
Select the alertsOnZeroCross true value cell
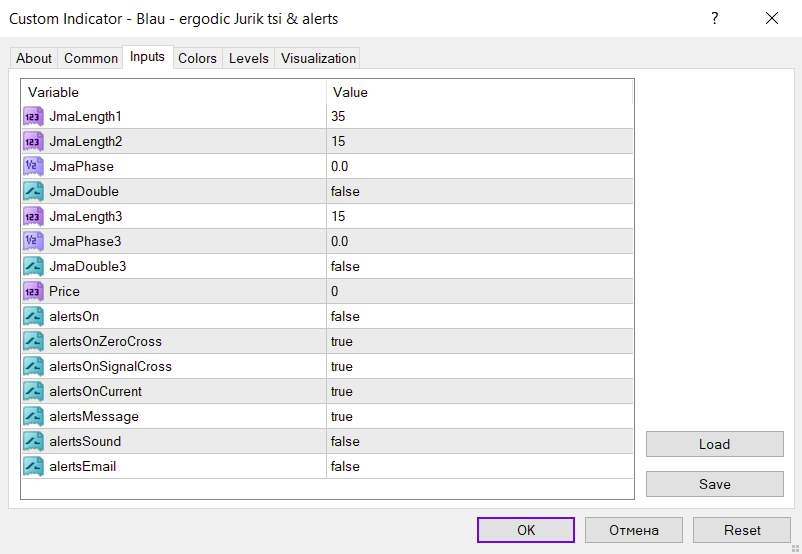tap(480, 341)
